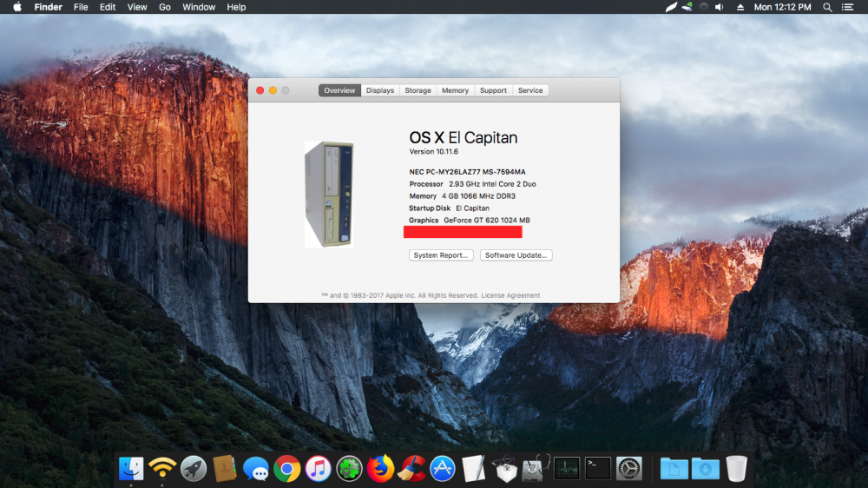Image resolution: width=868 pixels, height=488 pixels.
Task: Click the System Report button
Action: (441, 255)
